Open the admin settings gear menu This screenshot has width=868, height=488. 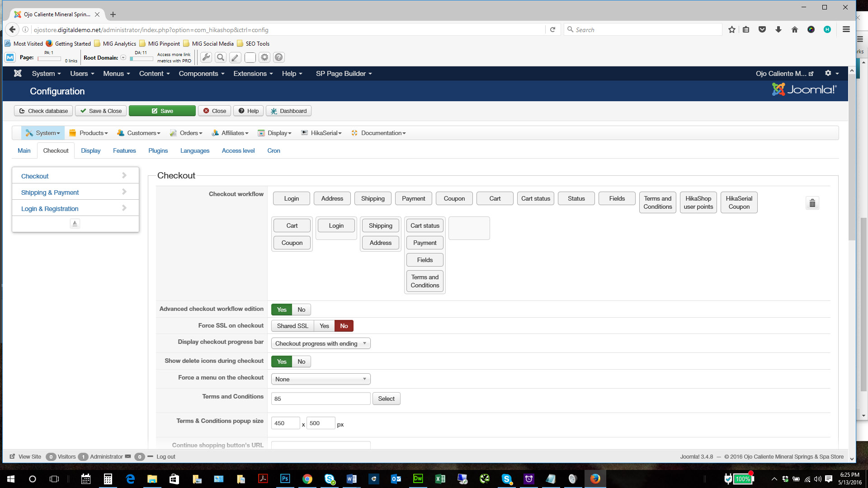831,73
